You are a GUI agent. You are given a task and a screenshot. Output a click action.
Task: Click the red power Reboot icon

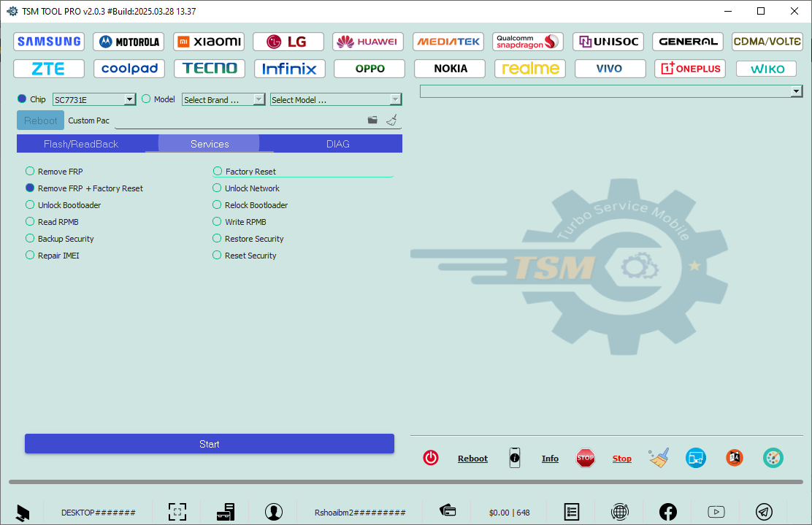431,458
